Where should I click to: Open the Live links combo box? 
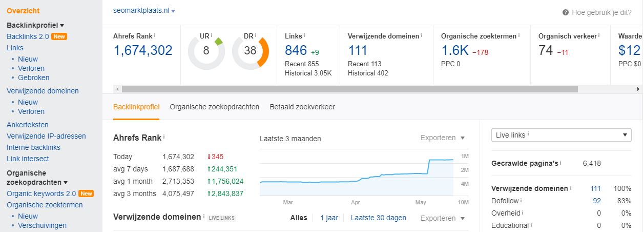click(x=562, y=135)
